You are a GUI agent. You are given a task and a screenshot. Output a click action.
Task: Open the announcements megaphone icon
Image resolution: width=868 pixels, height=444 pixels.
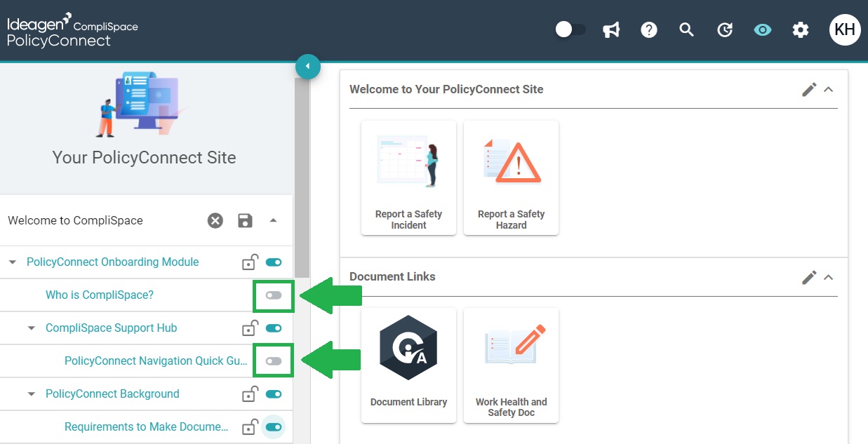click(x=611, y=29)
